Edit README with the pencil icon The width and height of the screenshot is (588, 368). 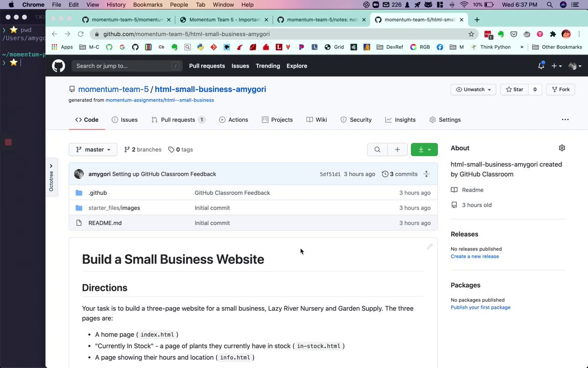430,247
